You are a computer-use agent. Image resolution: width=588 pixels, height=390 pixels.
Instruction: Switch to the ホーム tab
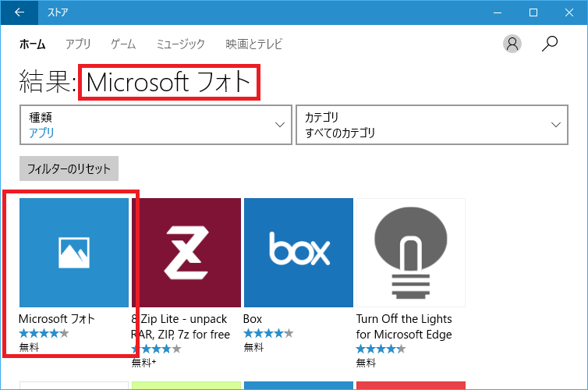[33, 44]
